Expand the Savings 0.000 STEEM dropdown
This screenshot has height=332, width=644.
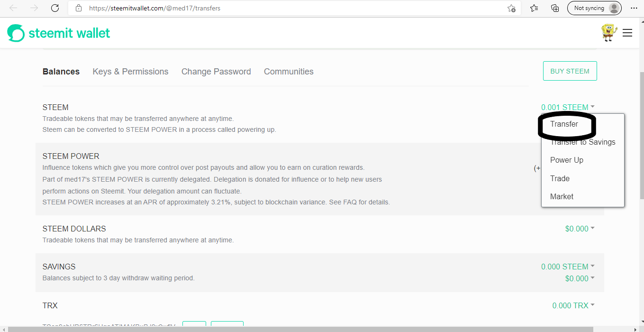pos(568,267)
